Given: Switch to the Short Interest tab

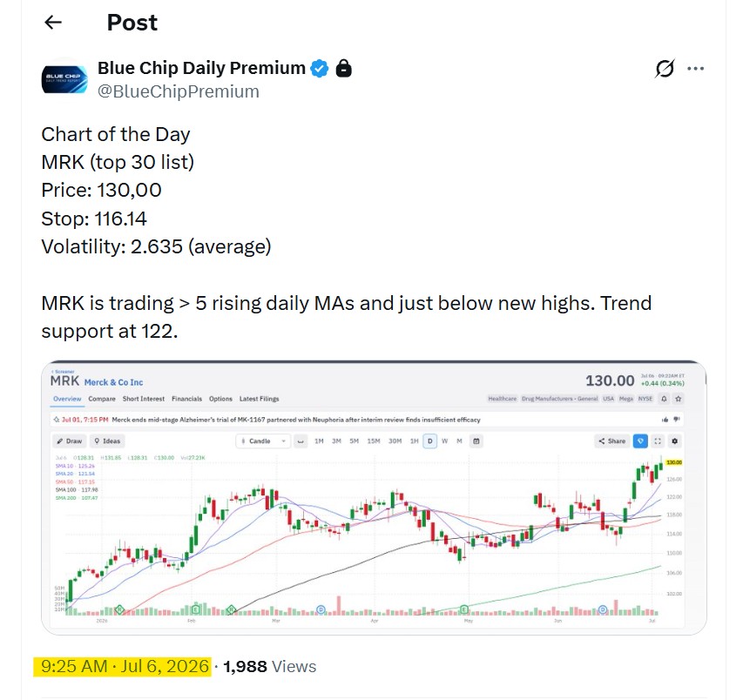Looking at the screenshot, I should (144, 399).
